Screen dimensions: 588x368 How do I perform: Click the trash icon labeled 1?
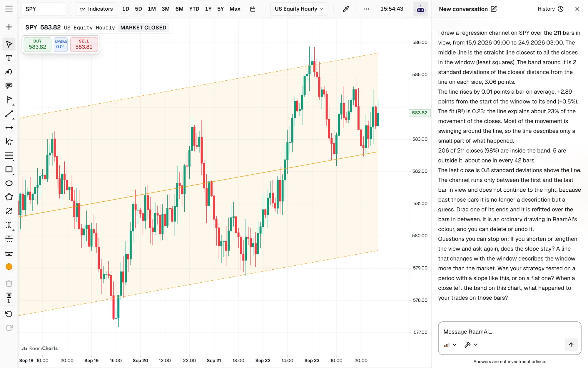(9, 297)
